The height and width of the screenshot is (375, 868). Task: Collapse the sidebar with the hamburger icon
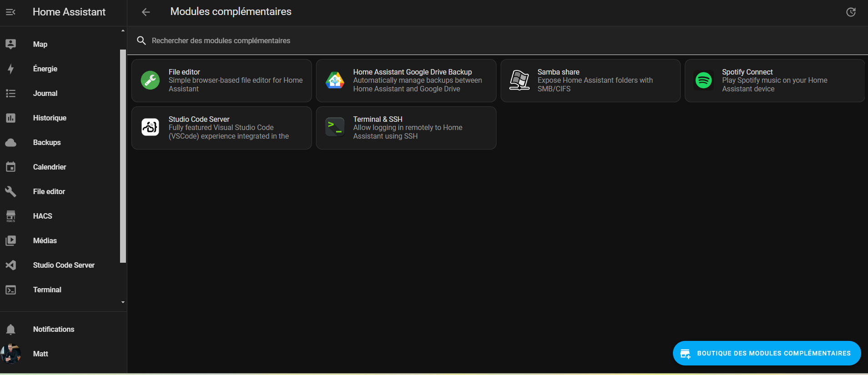coord(10,12)
